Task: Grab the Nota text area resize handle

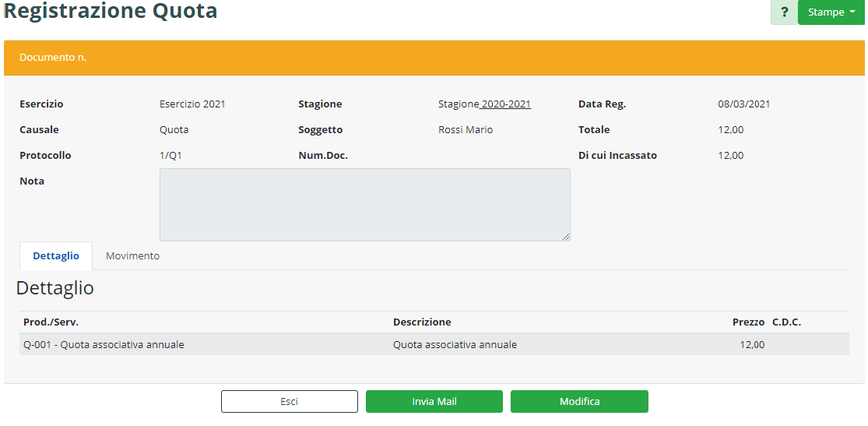Action: [x=566, y=237]
